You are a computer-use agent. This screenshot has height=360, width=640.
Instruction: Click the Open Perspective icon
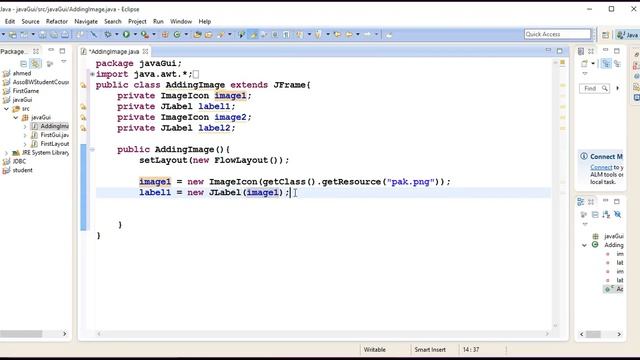(605, 35)
